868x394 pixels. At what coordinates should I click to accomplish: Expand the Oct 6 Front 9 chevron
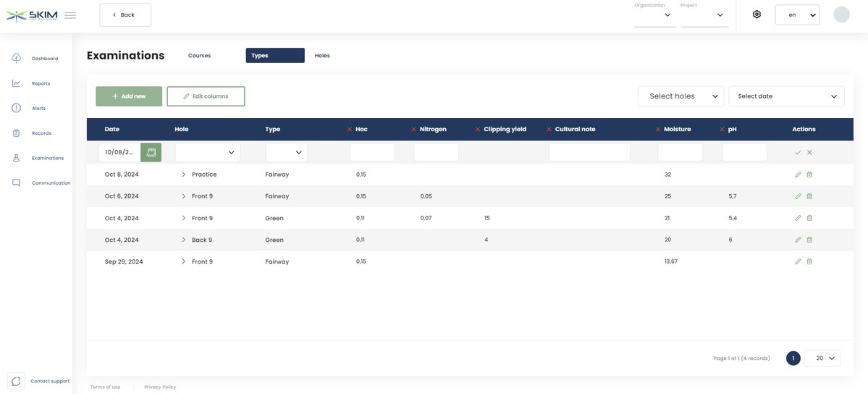[x=184, y=196]
